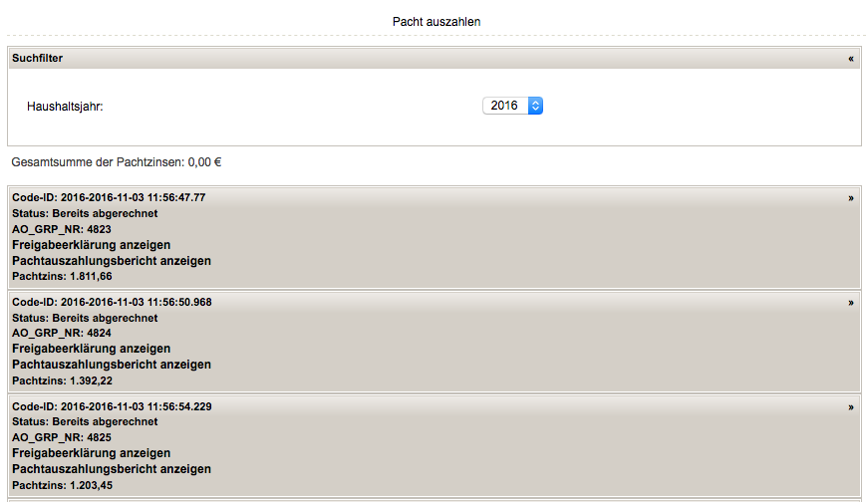The image size is (868, 502).
Task: Open Pachtauszahlungsbericht anzeigen for group 4823
Action: [x=112, y=261]
